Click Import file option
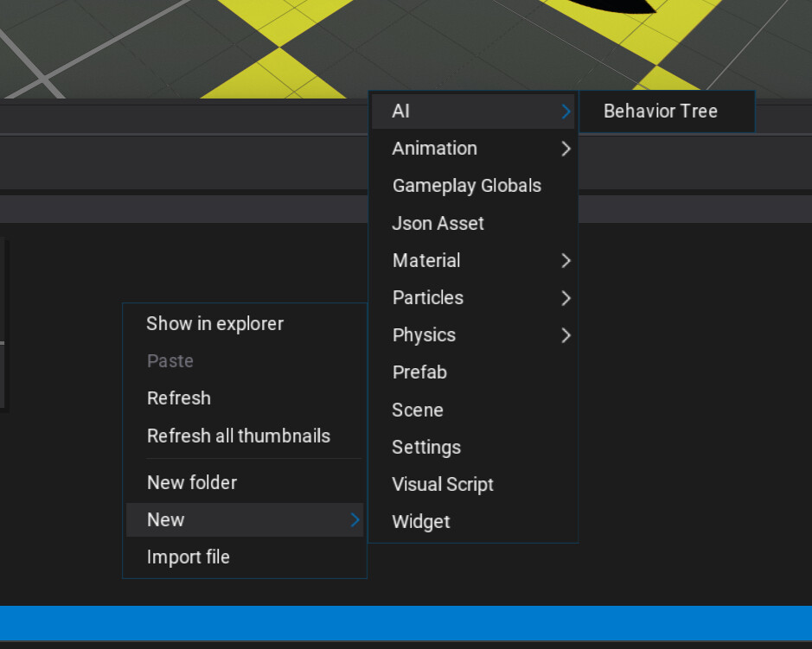This screenshot has height=649, width=812. [189, 557]
